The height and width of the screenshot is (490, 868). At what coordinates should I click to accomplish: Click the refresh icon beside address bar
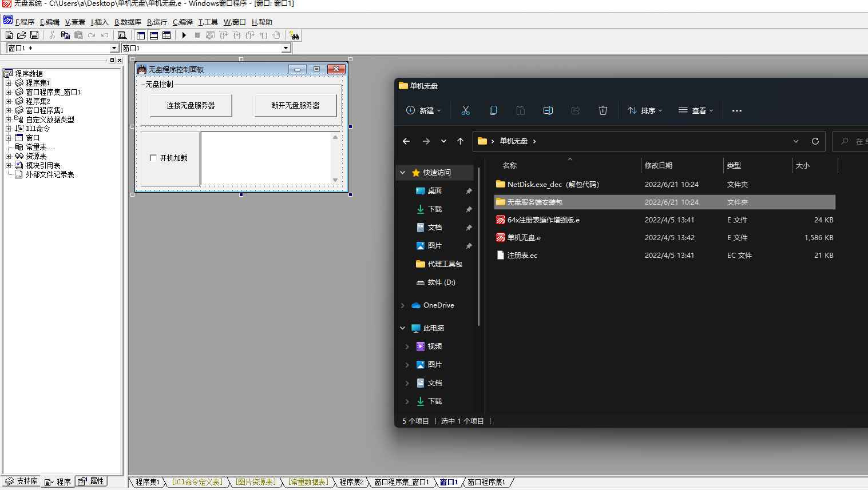coord(815,141)
